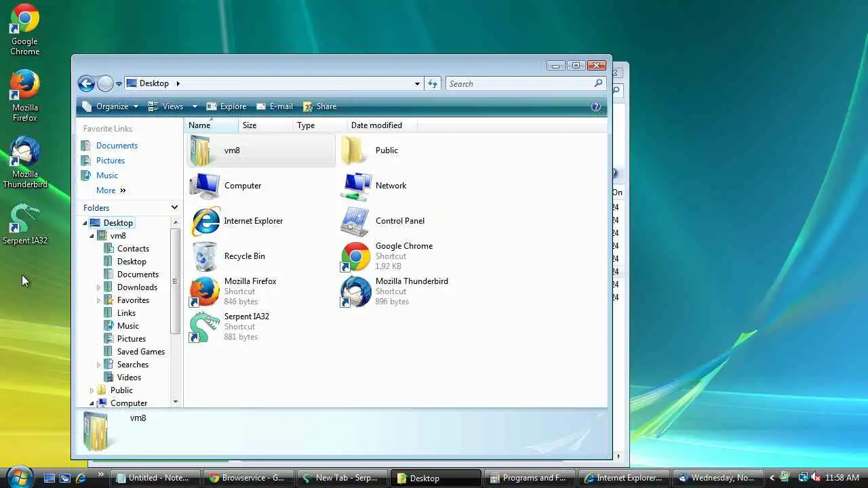
Task: Click in the Search input box
Action: pos(519,83)
